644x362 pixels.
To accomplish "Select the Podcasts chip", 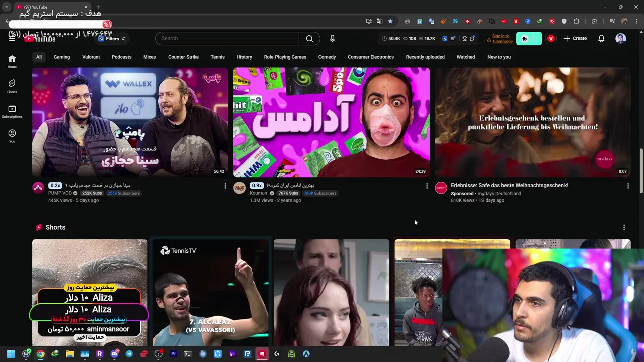I will click(121, 57).
